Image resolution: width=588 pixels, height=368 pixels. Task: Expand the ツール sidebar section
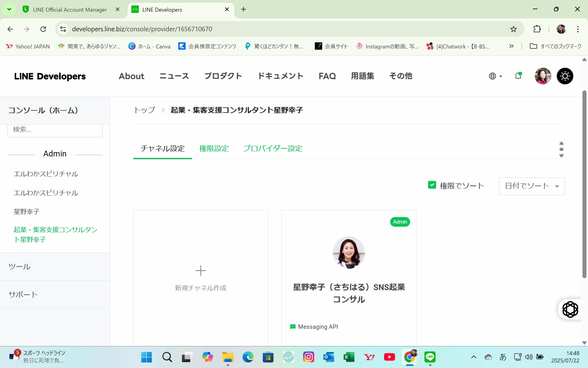(x=55, y=267)
